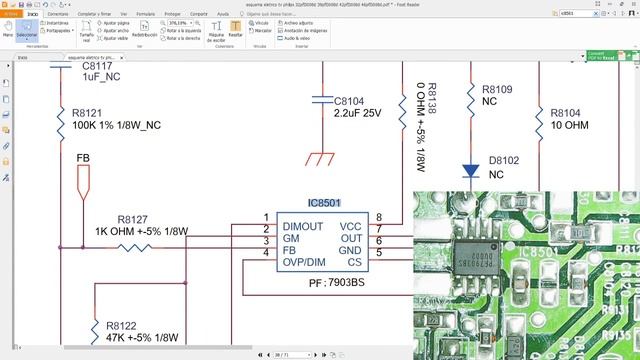Viewport: 640px width, 360px height.
Task: Open the Archivo menu
Action: (11, 14)
